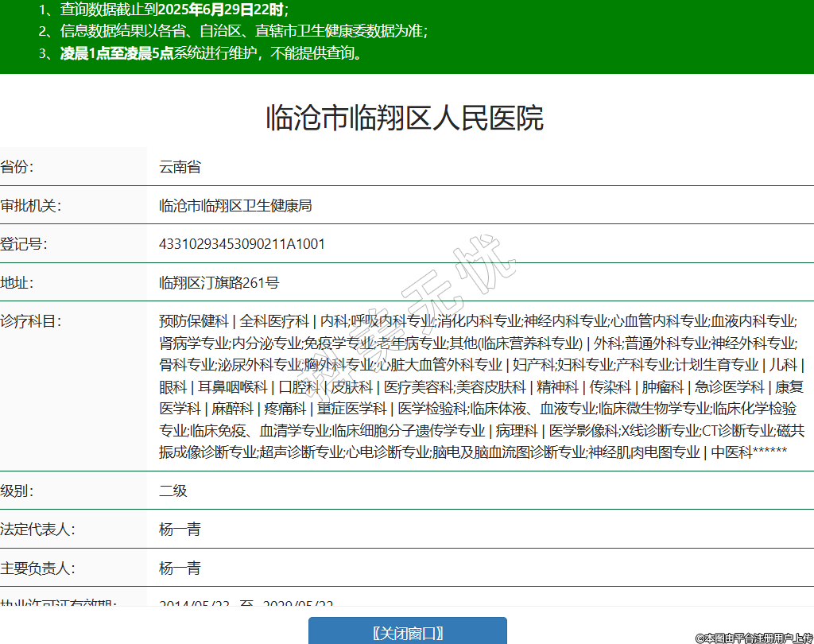This screenshot has height=644, width=814.
Task: Click the hospital title 临沧市临翔区人民医院
Action: point(405,118)
